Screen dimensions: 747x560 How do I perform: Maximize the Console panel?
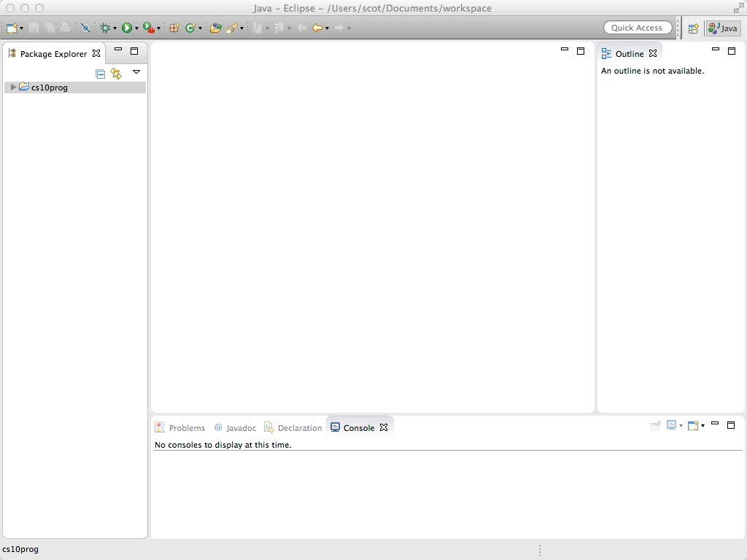coord(731,425)
